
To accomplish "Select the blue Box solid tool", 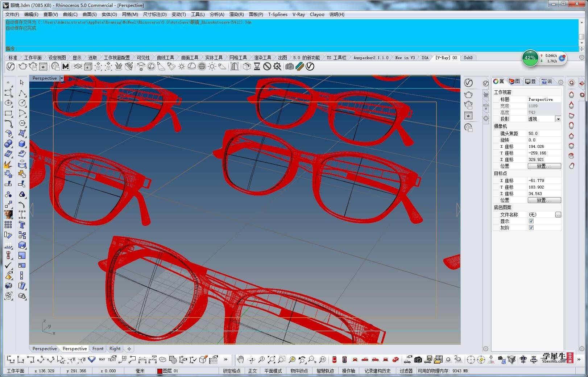I will [x=22, y=144].
